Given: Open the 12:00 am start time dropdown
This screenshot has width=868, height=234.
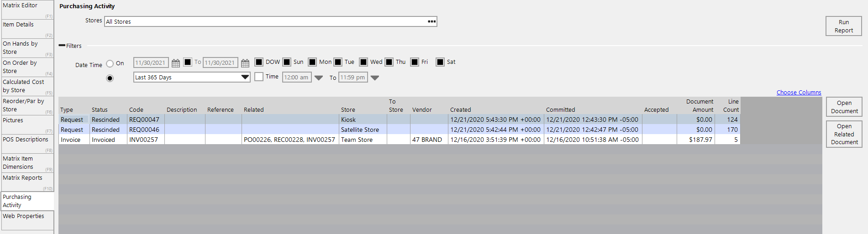Looking at the screenshot, I should coord(319,78).
